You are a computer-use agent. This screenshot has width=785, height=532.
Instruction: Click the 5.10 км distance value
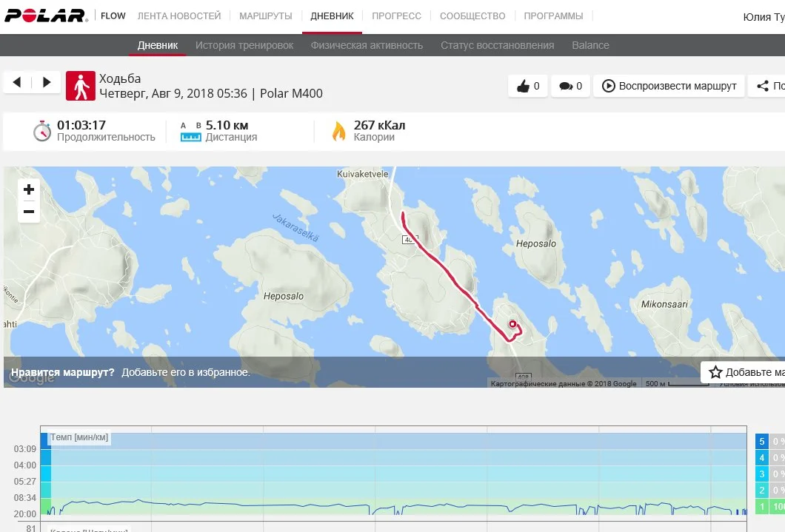coord(227,125)
